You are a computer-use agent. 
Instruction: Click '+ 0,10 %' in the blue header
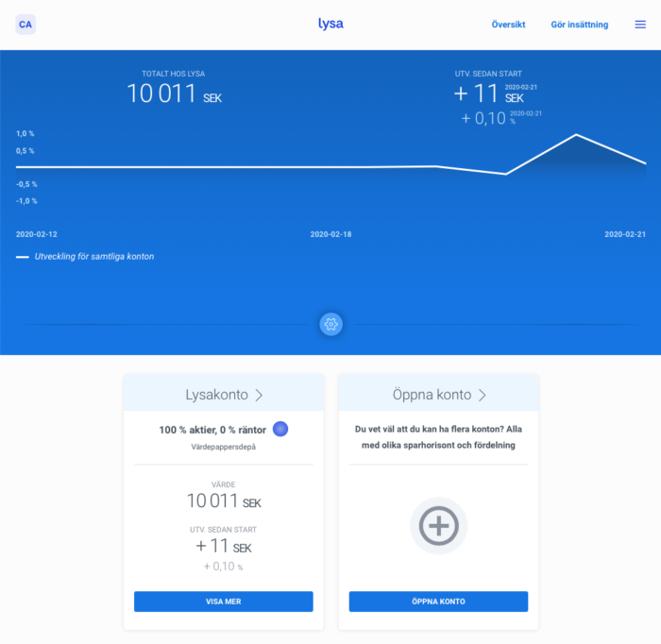(488, 118)
